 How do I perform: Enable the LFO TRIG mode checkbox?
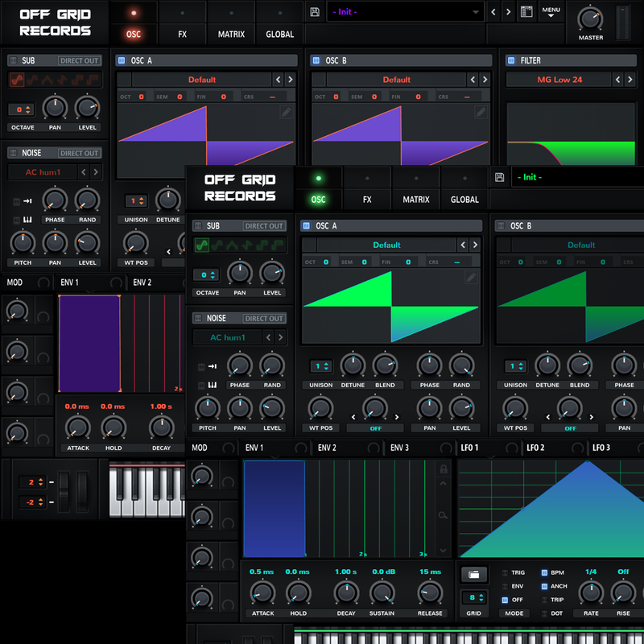(x=505, y=572)
